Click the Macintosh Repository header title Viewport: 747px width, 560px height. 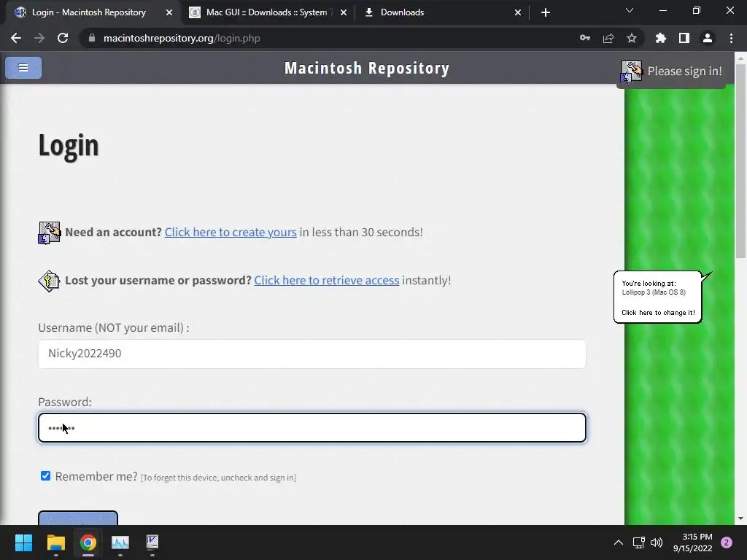[367, 68]
